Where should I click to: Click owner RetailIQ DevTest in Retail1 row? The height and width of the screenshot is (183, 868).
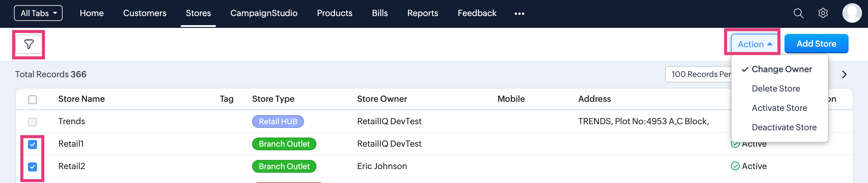pyautogui.click(x=389, y=144)
